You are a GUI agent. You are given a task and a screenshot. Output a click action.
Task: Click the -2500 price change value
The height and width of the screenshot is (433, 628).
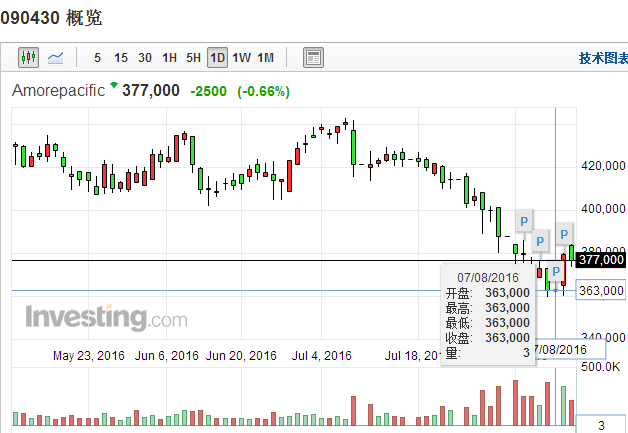[x=208, y=91]
